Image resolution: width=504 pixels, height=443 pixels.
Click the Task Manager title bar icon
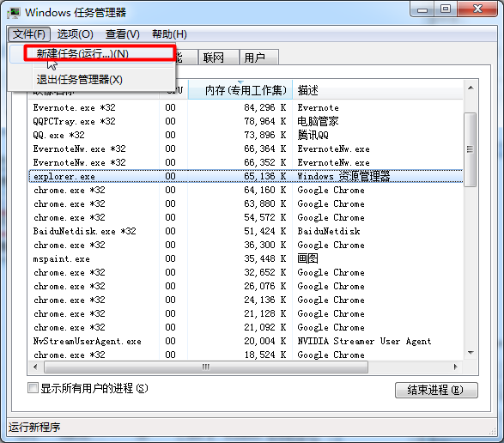[x=14, y=13]
